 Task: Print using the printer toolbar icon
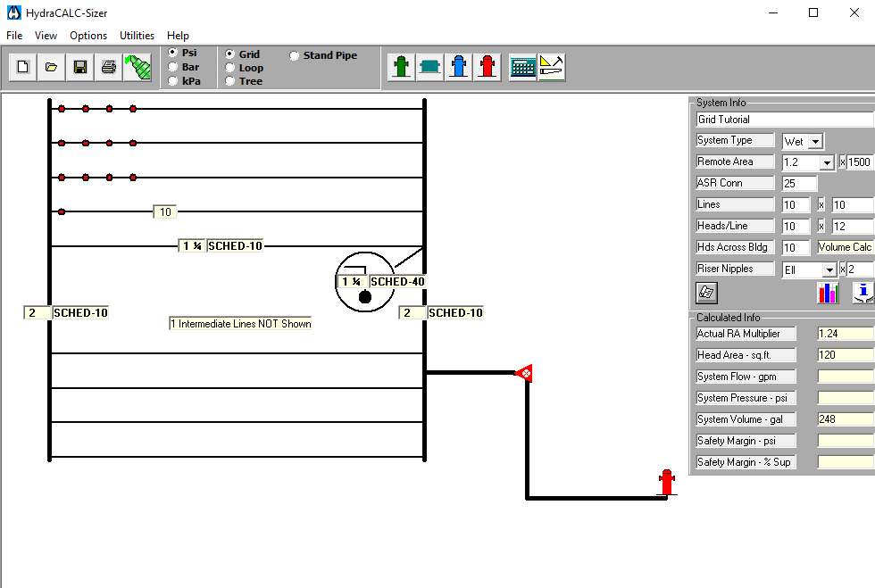click(x=108, y=67)
